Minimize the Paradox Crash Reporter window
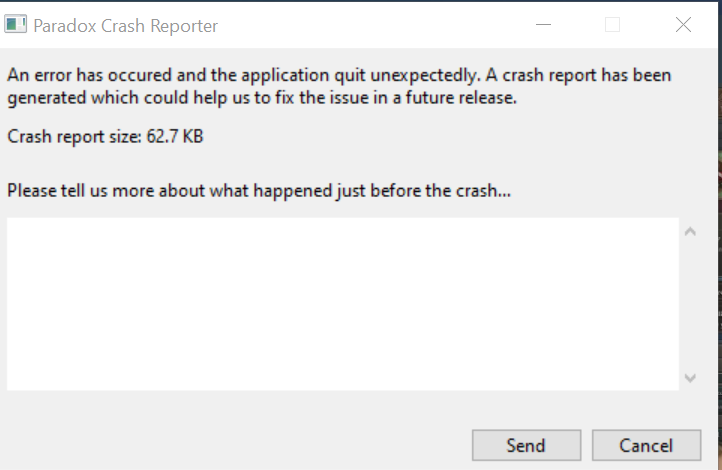 543,24
